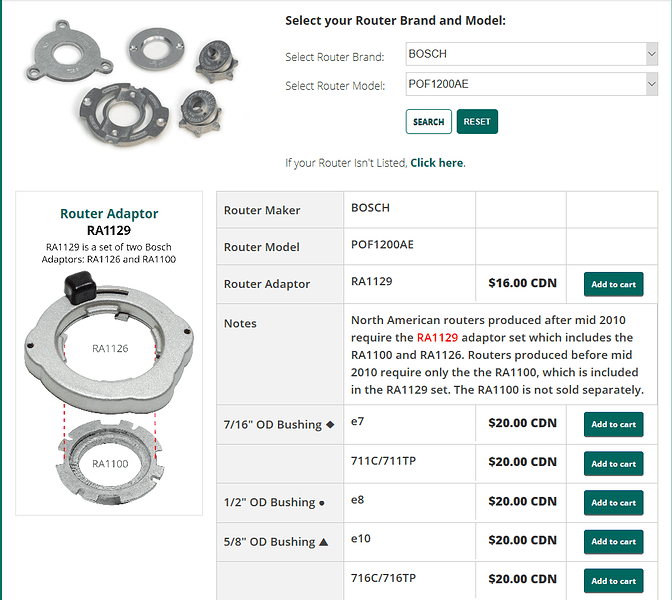Viewport: 672px width, 600px height.
Task: Add RA1129 router adaptor to cart
Action: click(x=613, y=284)
